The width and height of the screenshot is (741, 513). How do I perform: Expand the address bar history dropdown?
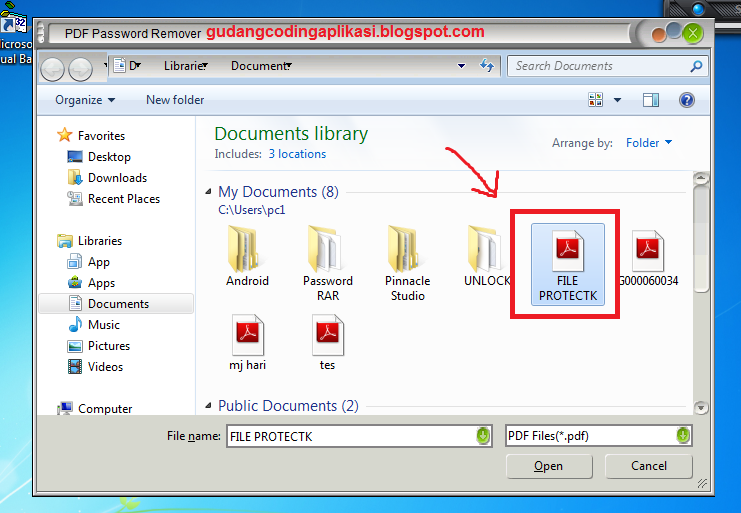coord(461,66)
